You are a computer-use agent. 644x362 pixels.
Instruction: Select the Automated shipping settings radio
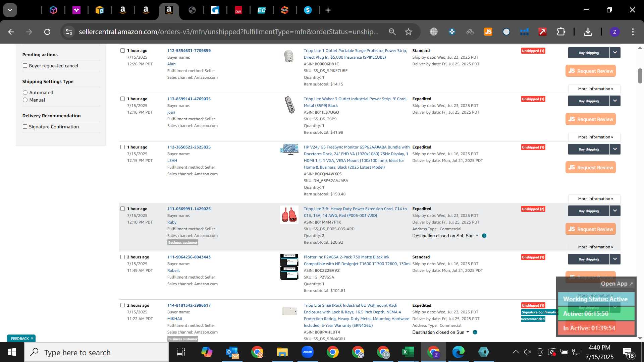pyautogui.click(x=25, y=93)
